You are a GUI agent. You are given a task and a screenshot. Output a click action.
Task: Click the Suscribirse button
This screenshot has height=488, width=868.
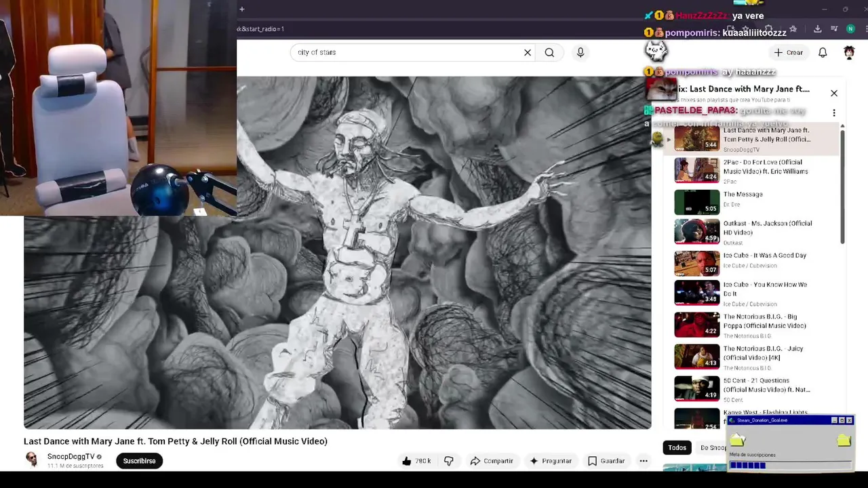(x=139, y=461)
